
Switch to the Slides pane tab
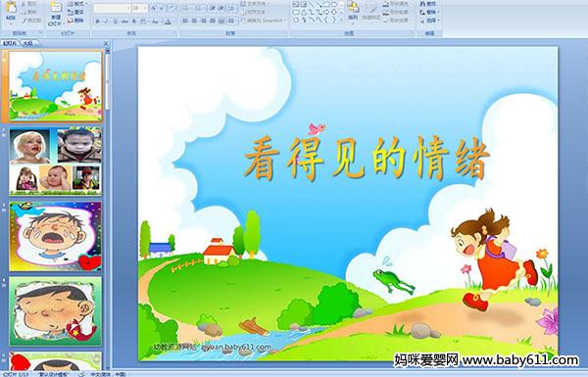10,43
